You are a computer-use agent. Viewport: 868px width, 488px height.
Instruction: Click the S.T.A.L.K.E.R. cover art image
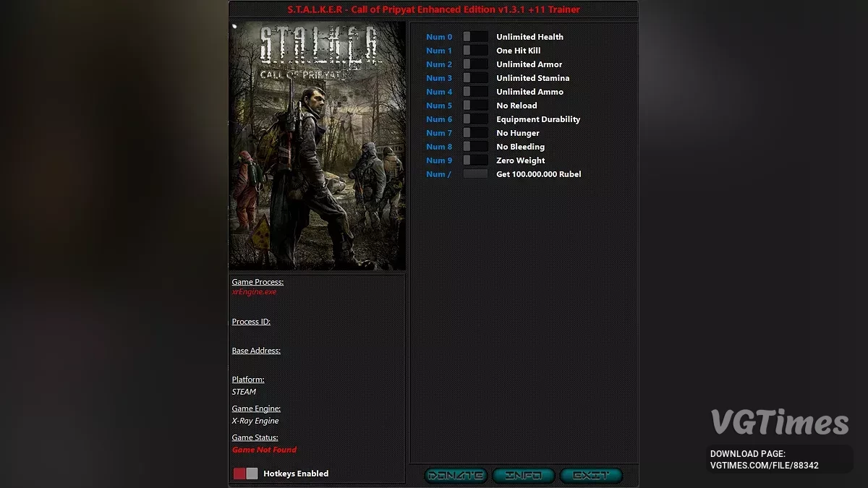pyautogui.click(x=317, y=145)
